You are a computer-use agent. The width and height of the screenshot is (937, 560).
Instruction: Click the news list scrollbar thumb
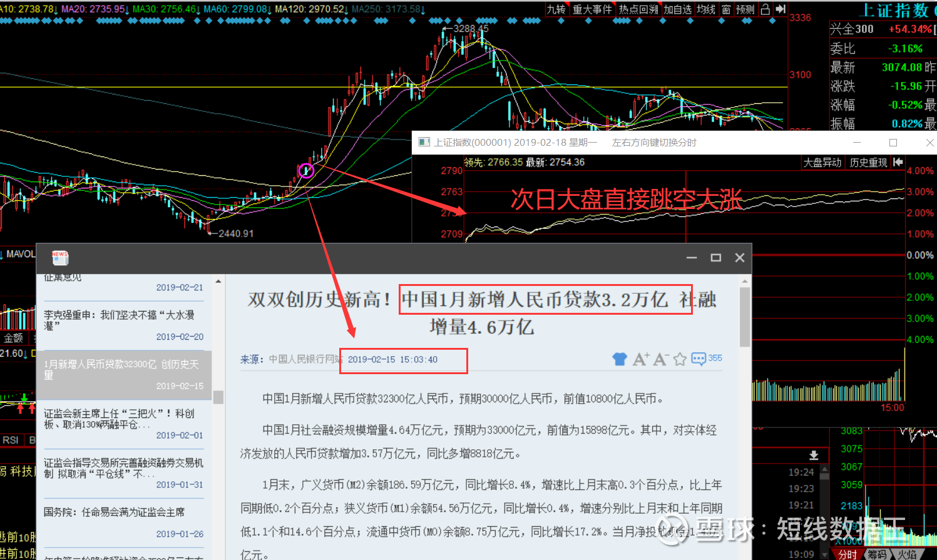[x=218, y=397]
